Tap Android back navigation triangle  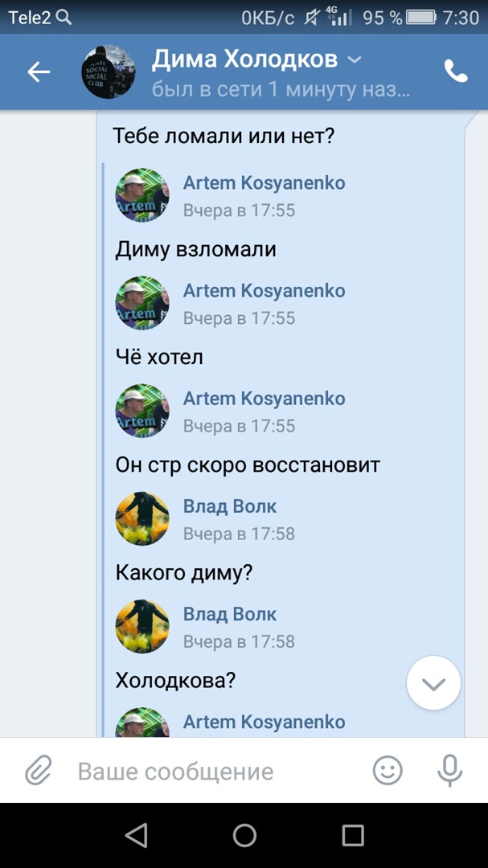click(136, 835)
